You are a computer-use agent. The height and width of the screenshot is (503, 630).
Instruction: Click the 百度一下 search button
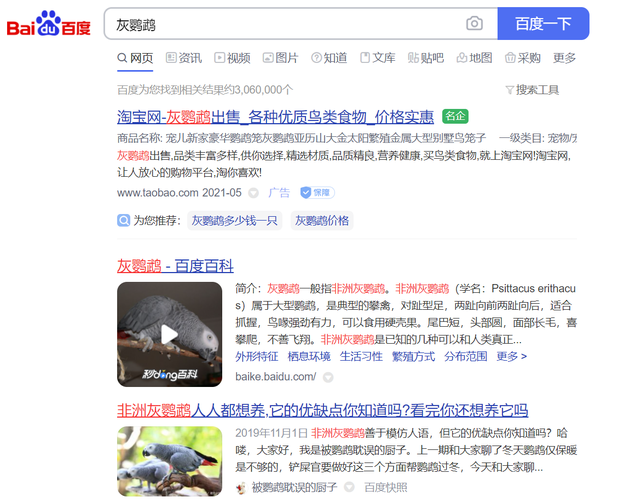(543, 24)
